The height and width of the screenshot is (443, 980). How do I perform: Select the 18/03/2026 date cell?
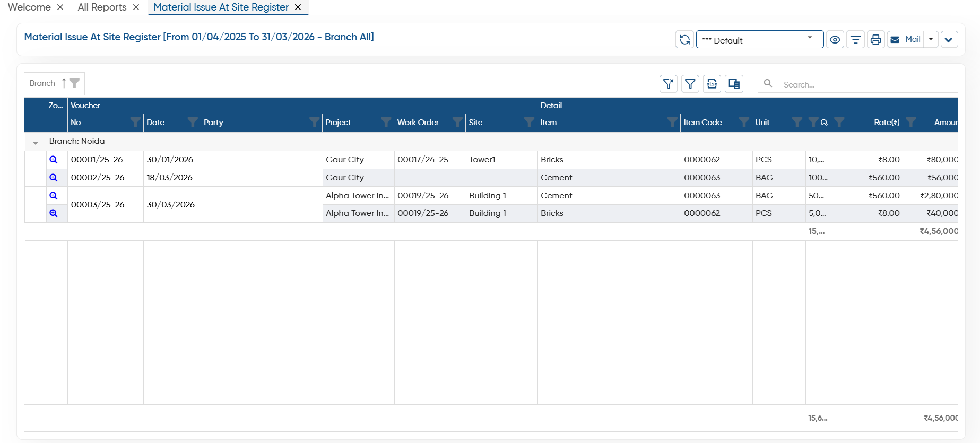click(172, 178)
